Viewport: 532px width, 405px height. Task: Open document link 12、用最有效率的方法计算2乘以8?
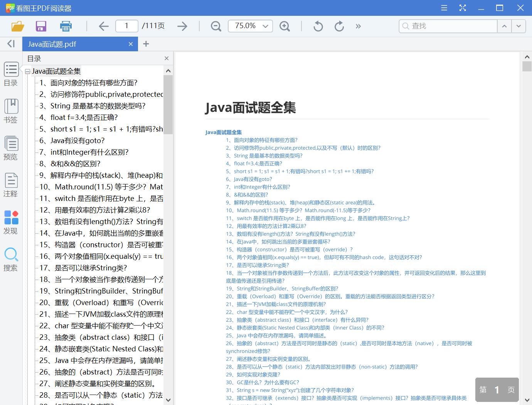coord(266,226)
